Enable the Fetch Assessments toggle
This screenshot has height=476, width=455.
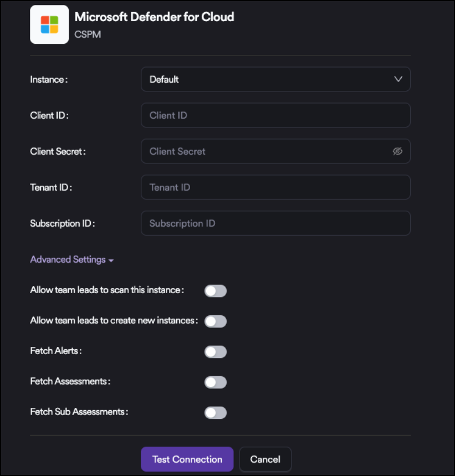point(216,382)
